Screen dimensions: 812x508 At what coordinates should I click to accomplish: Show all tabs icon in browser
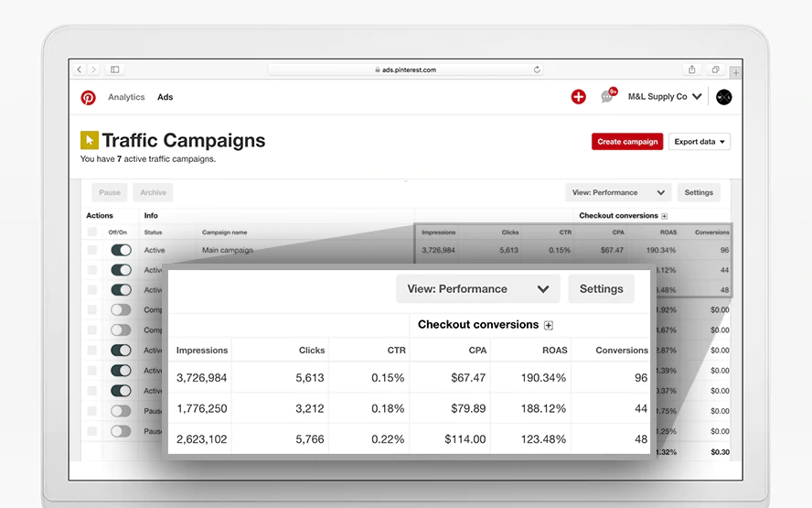(x=716, y=70)
